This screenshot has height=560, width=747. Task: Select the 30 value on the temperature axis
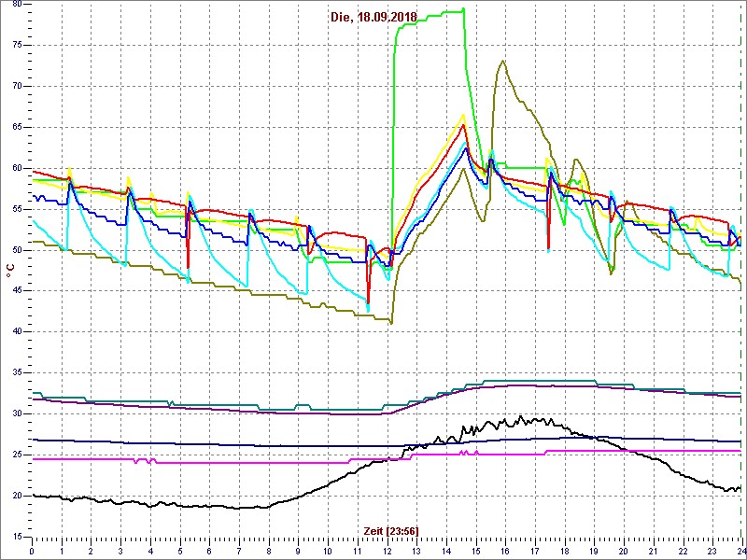[15, 413]
